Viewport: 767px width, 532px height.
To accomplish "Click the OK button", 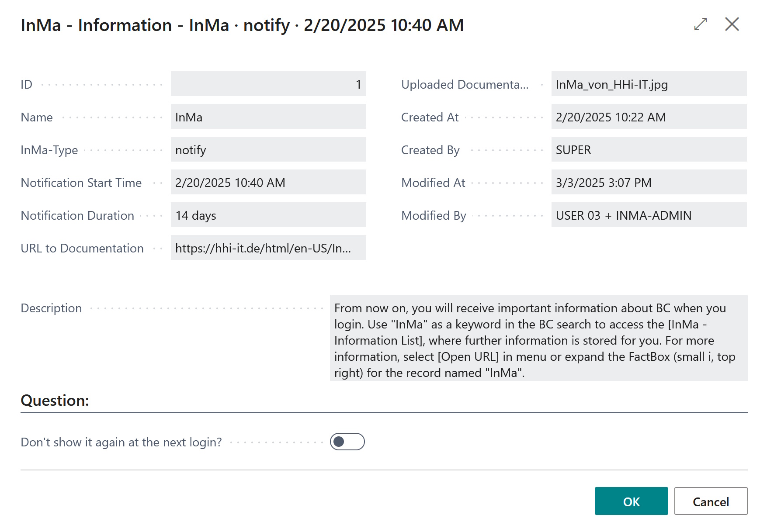I will (631, 501).
